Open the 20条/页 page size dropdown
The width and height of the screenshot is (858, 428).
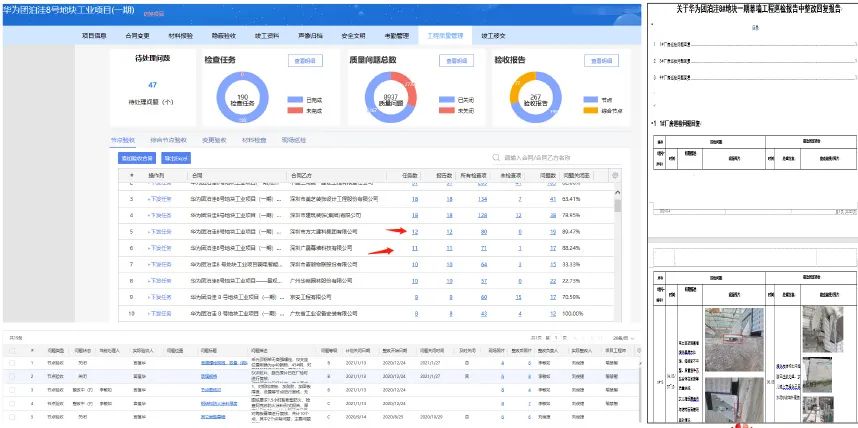click(x=624, y=339)
